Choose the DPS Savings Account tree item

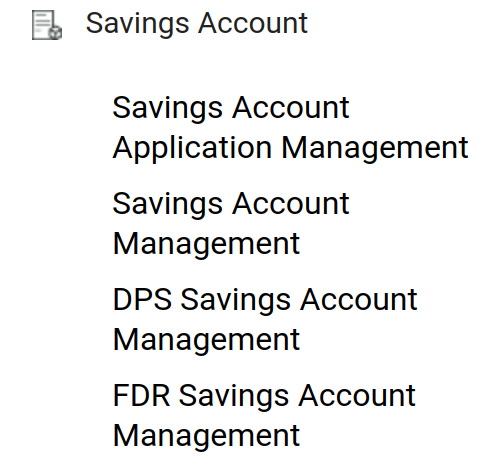coord(265,319)
